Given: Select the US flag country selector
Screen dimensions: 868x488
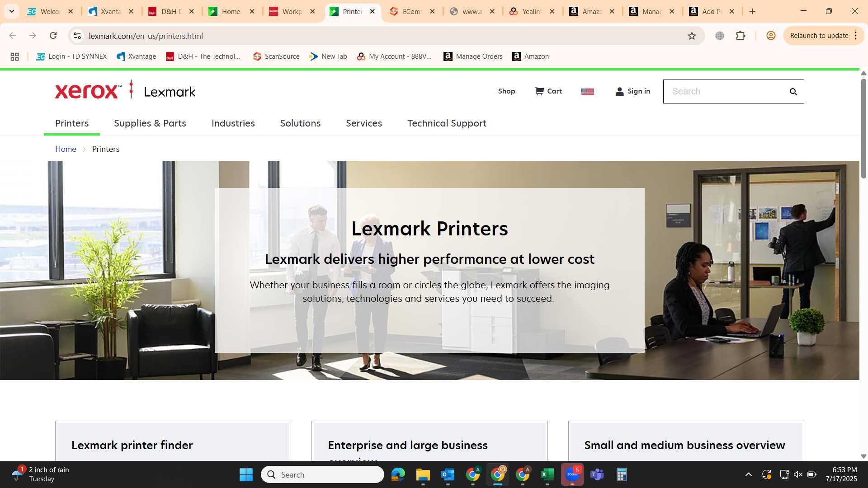Looking at the screenshot, I should (x=587, y=92).
